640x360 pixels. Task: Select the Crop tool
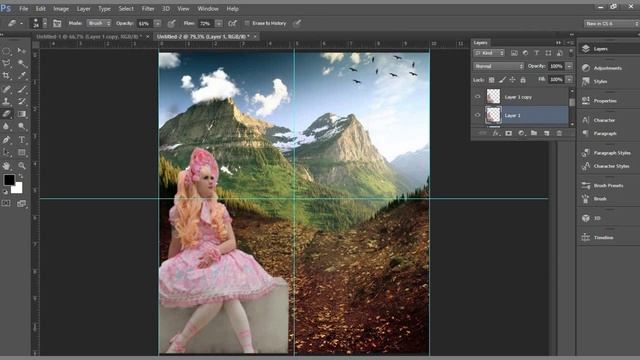[x=7, y=76]
